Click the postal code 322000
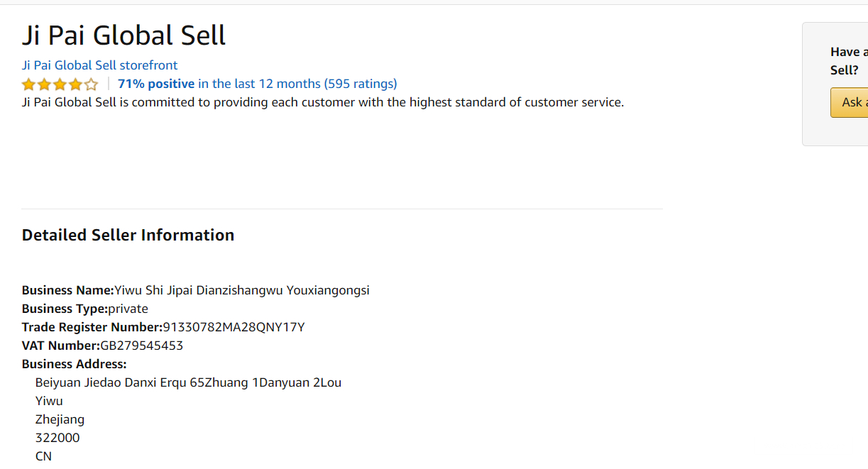868x469 pixels. [x=57, y=438]
